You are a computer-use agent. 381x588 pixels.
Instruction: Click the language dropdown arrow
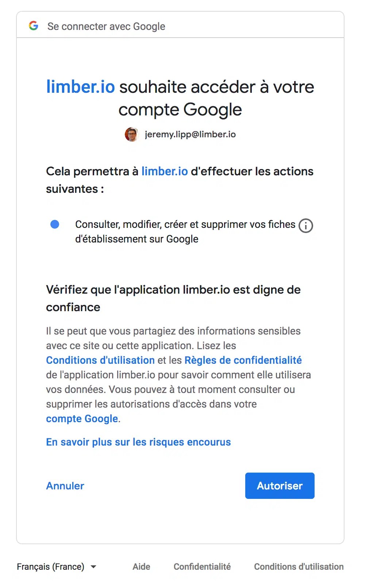tap(93, 567)
